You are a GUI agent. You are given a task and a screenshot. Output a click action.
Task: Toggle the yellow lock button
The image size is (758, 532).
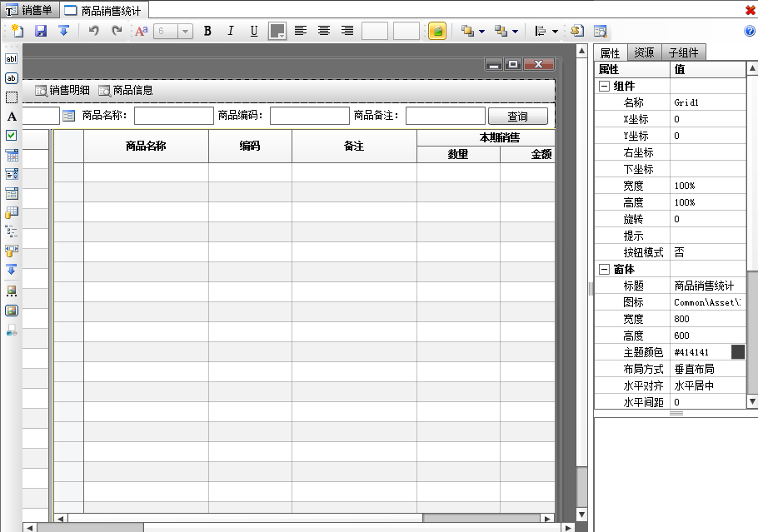point(437,31)
